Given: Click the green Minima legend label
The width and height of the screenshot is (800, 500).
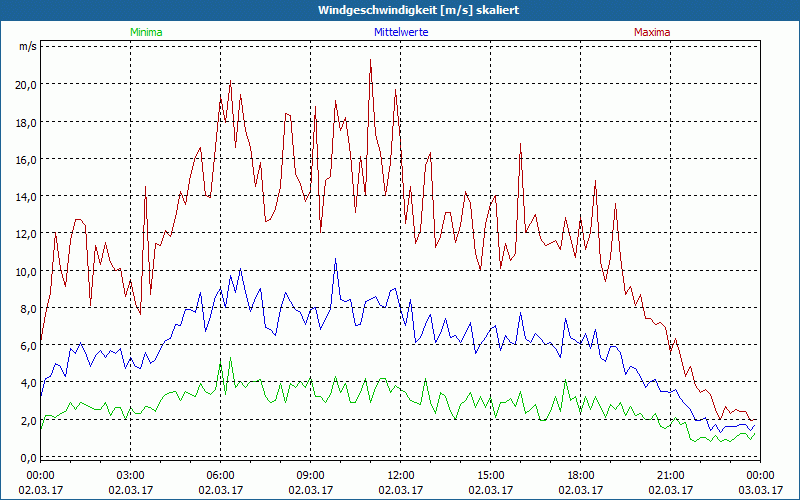Looking at the screenshot, I should tap(146, 32).
